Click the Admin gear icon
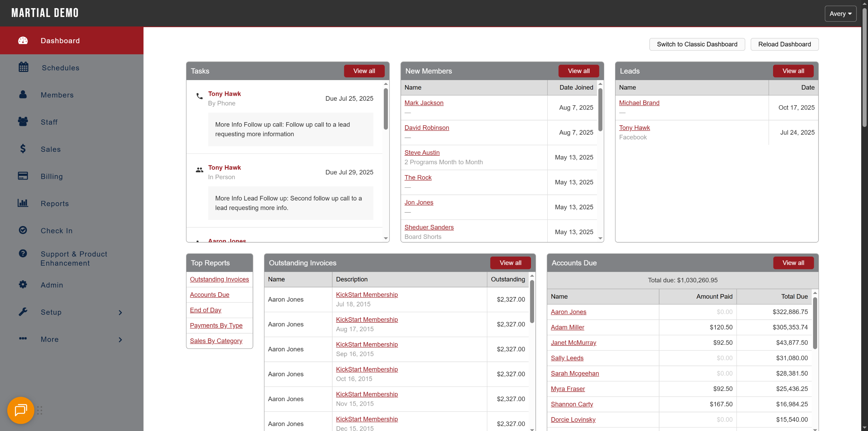This screenshot has width=868, height=431. point(23,284)
